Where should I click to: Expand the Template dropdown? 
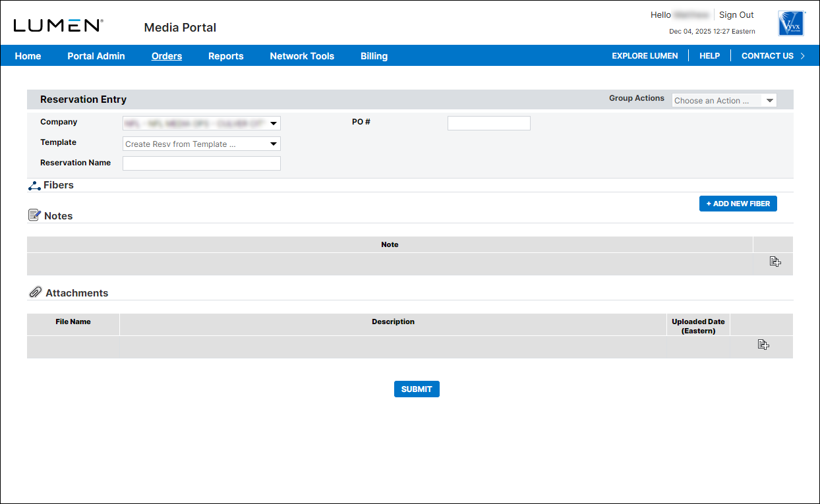click(202, 144)
